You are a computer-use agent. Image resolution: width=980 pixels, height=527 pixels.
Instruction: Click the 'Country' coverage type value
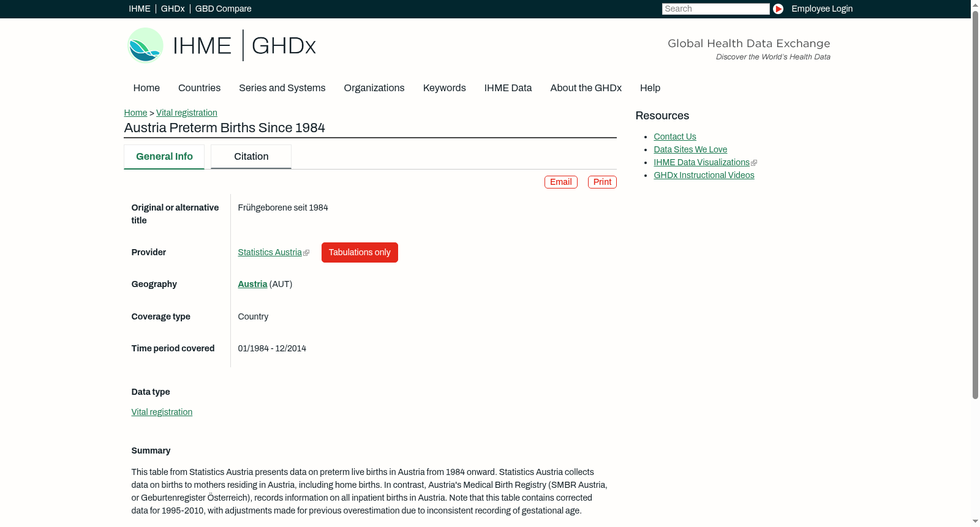coord(253,317)
